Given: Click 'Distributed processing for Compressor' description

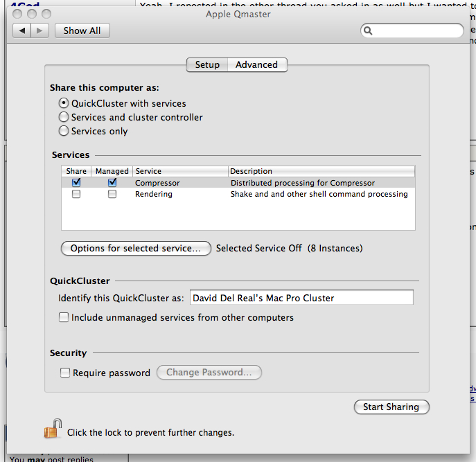Looking at the screenshot, I should click(x=303, y=183).
